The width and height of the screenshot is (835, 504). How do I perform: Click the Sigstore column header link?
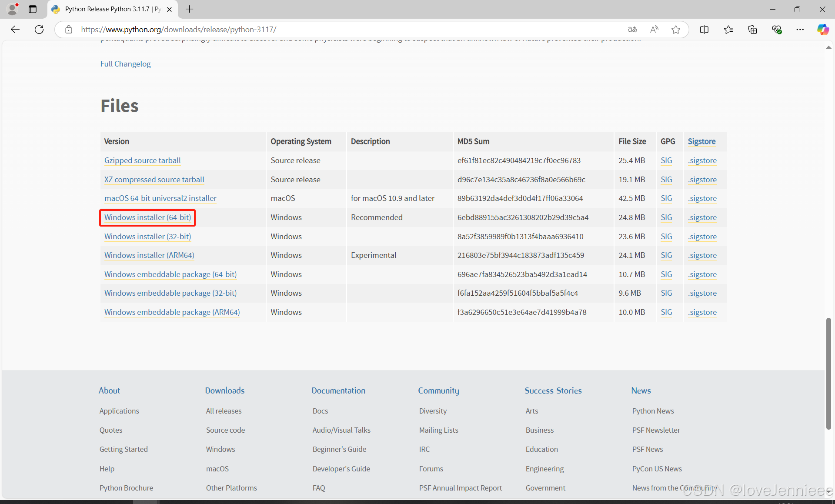click(701, 141)
